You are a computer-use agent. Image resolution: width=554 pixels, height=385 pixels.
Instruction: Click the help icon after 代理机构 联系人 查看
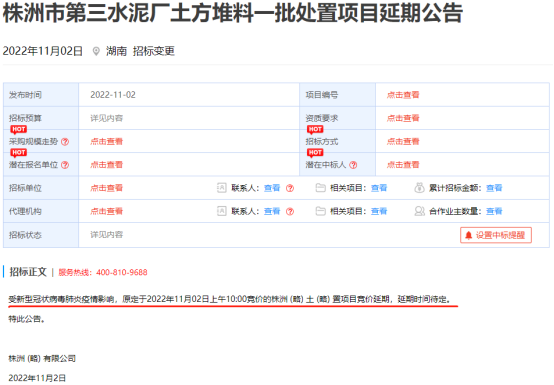(290, 212)
